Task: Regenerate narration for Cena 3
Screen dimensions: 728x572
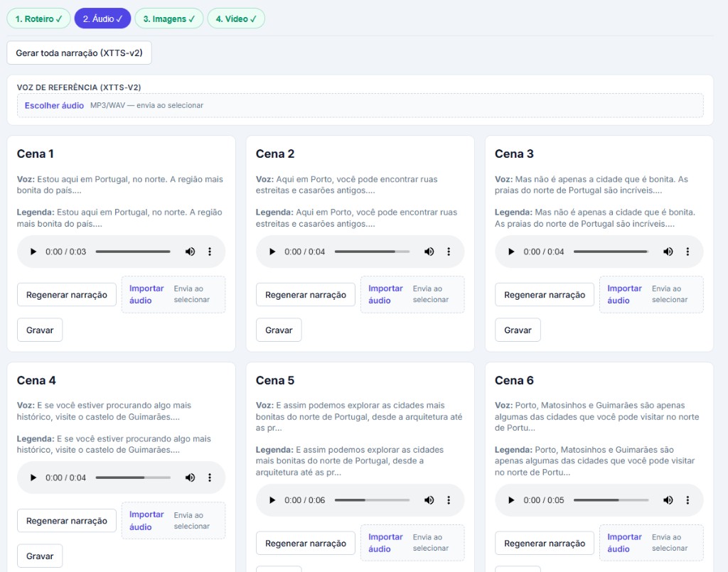Action: pyautogui.click(x=545, y=295)
